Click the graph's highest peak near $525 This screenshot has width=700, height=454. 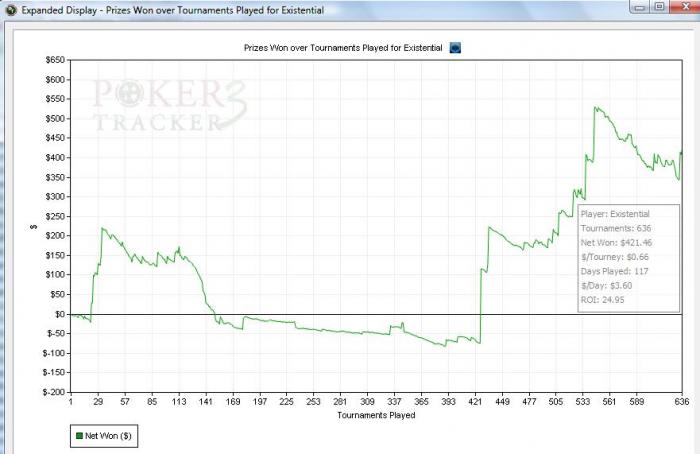tap(596, 108)
